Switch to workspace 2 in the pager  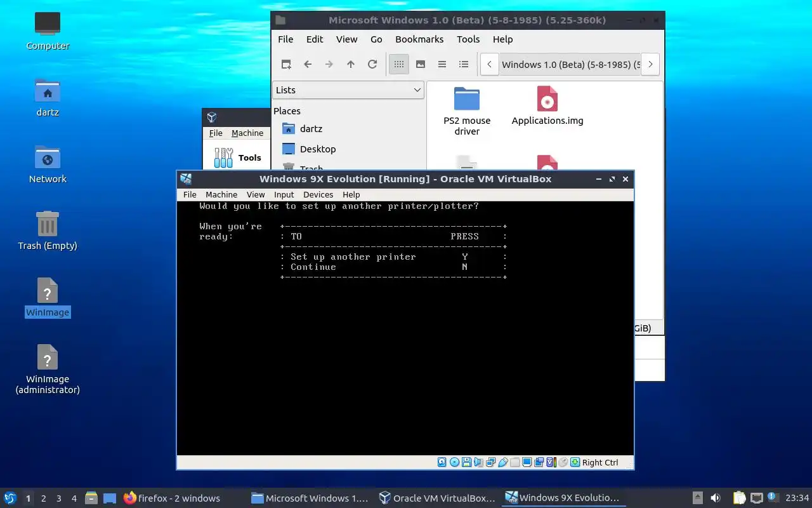pos(43,498)
